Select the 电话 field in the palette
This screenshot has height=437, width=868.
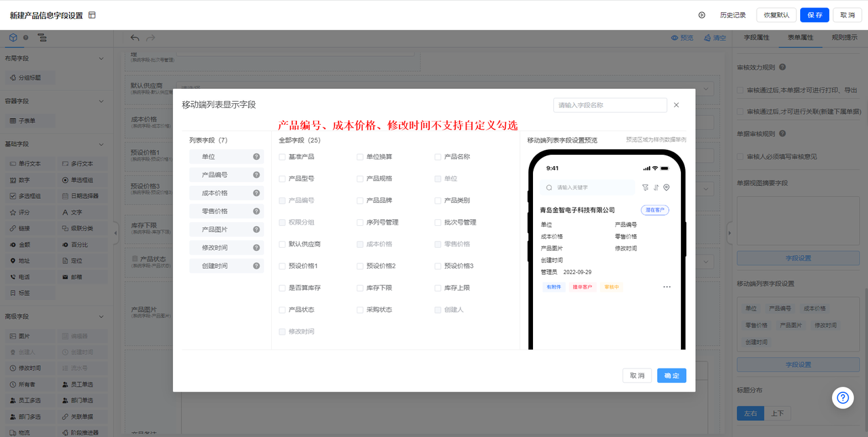tap(29, 277)
